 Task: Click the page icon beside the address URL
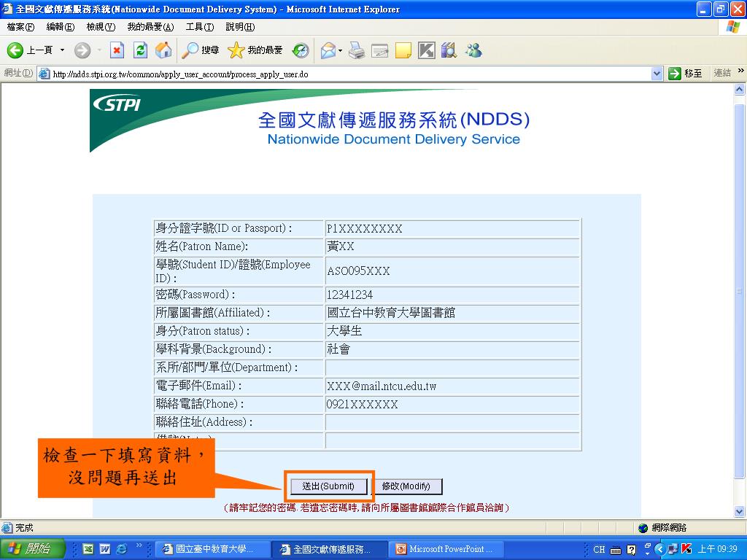pos(44,74)
